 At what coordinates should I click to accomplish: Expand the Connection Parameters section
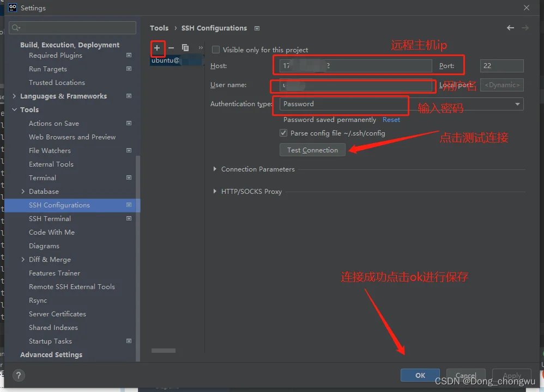[x=215, y=169]
